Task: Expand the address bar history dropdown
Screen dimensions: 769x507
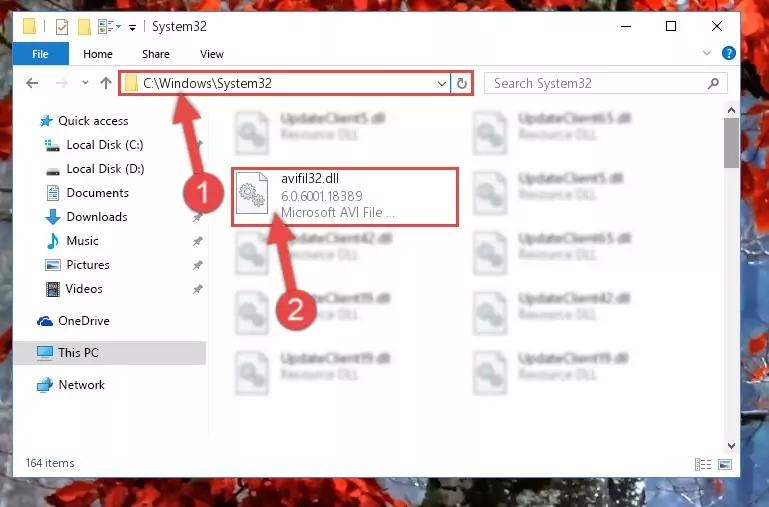Action: [442, 84]
